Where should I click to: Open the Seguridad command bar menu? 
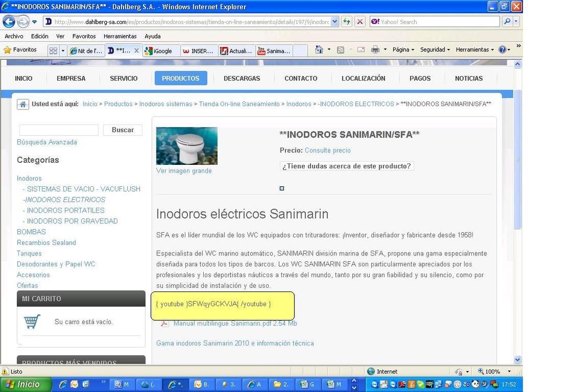pos(435,50)
